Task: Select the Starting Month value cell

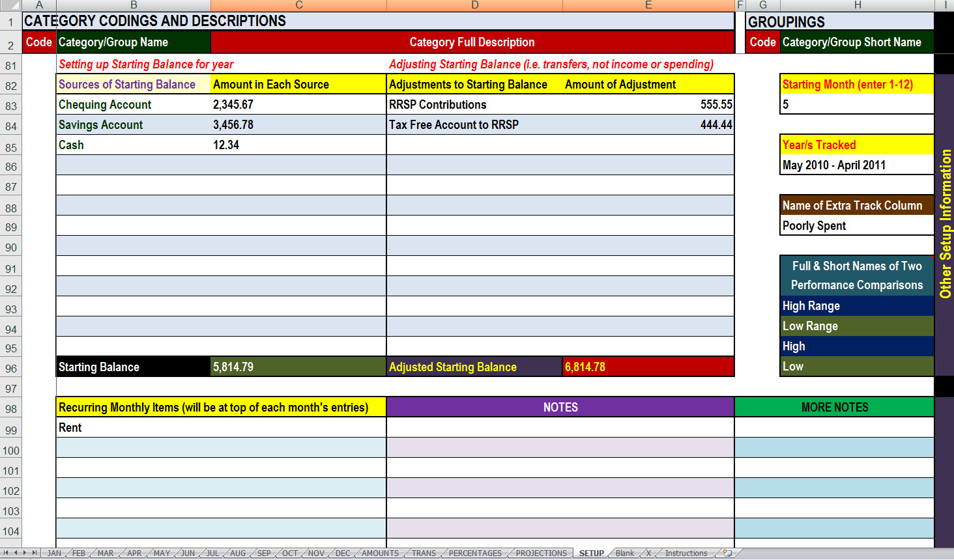Action: pyautogui.click(x=856, y=105)
